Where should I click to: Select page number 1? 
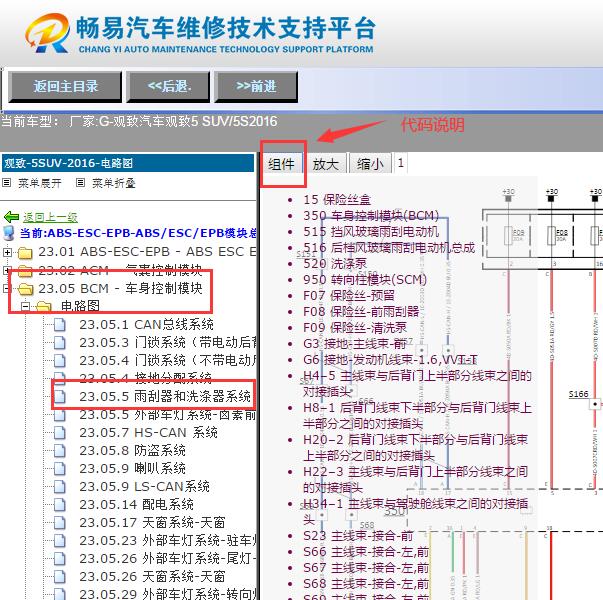[x=400, y=163]
